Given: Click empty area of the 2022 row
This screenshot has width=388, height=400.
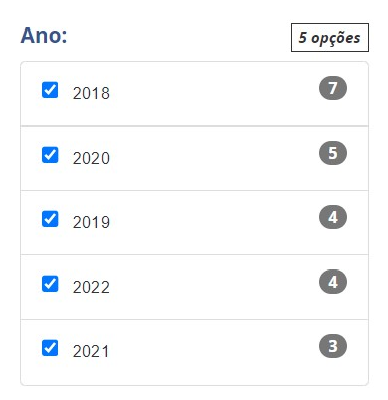Looking at the screenshot, I should [x=213, y=287].
